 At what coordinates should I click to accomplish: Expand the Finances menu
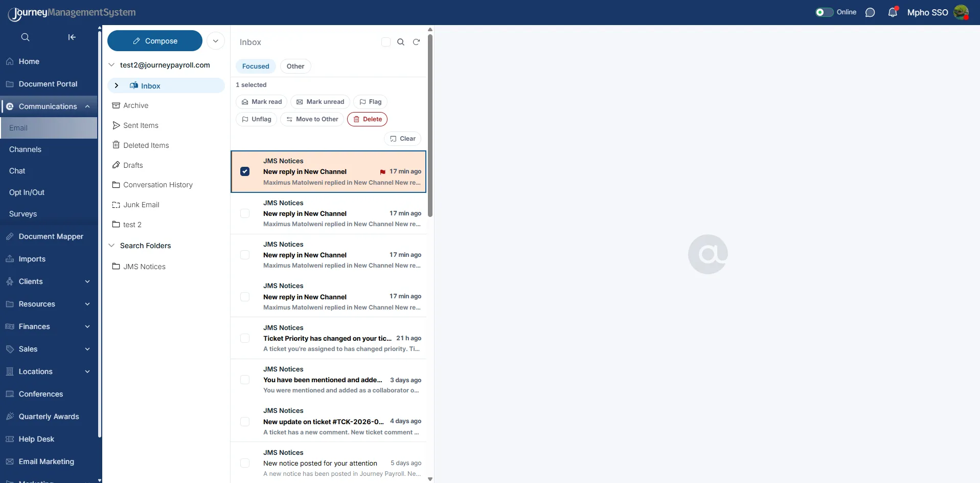87,326
